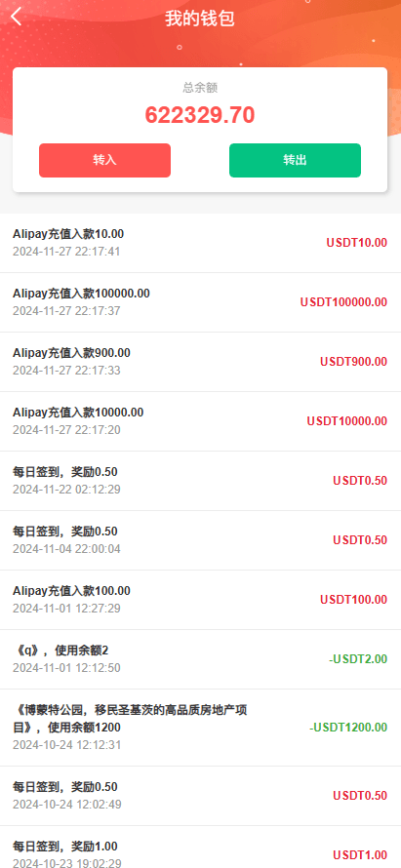
Task: Open the 《q》使用余额2 transaction
Action: 201,659
